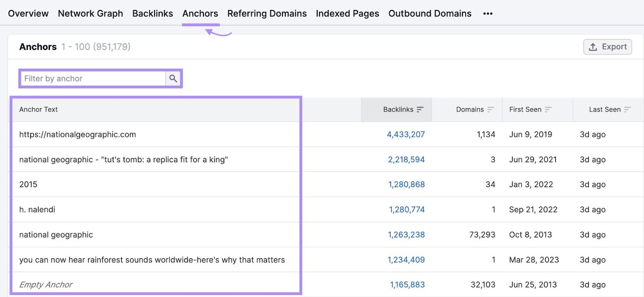Viewport: 644px width, 297px height.
Task: Click the magnifier search icon beside filter
Action: (173, 78)
